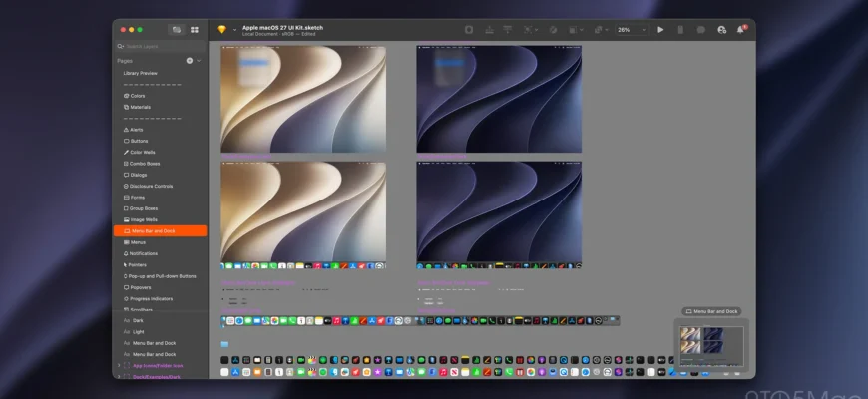Screen dimensions: 868x399
Task: Click the Menu Bar and Dock minimap label
Action: click(x=711, y=311)
